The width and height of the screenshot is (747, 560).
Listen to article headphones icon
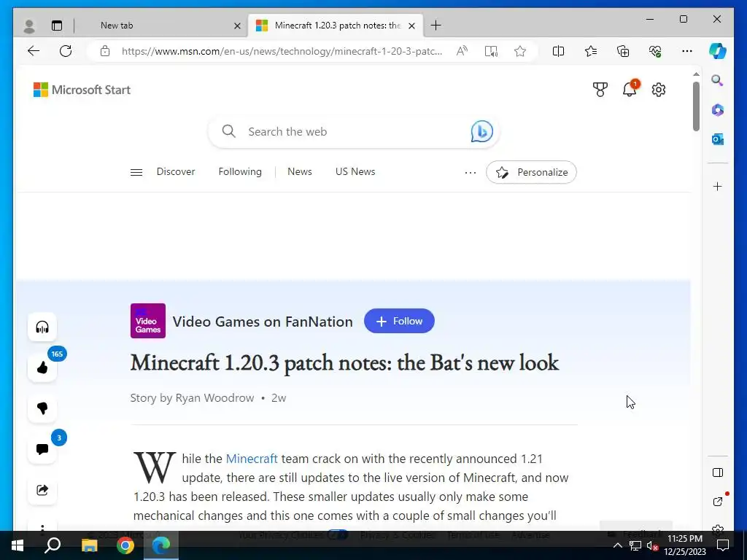tap(42, 327)
